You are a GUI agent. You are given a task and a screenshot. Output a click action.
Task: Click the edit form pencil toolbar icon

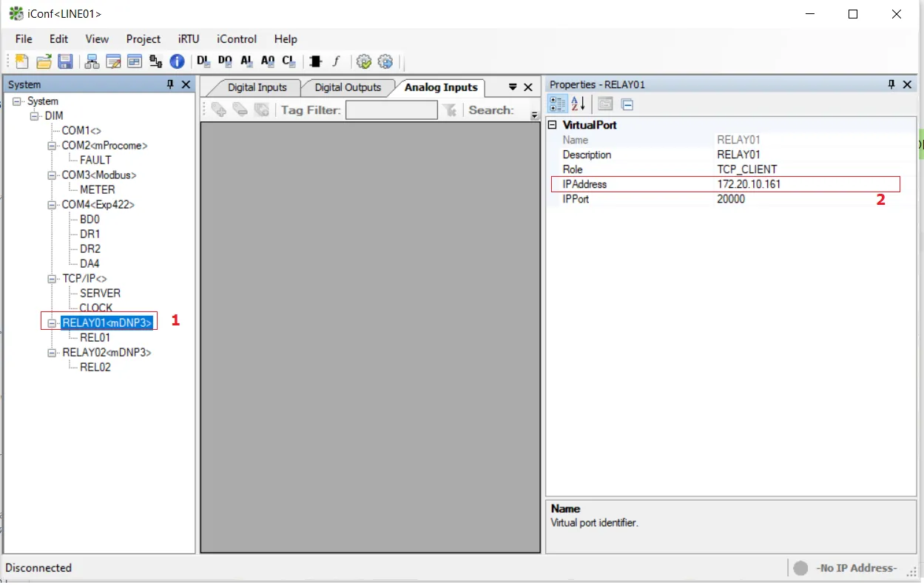click(x=113, y=61)
